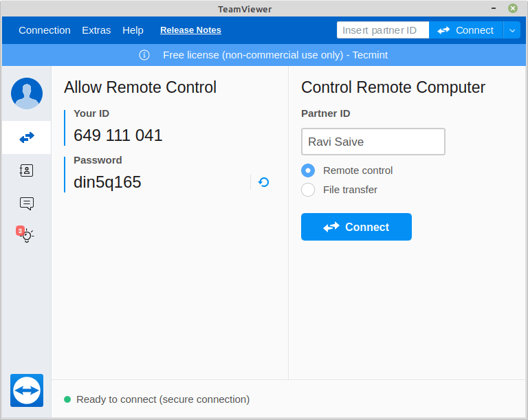Click the header Connect button
Image resolution: width=528 pixels, height=420 pixels.
tap(465, 30)
